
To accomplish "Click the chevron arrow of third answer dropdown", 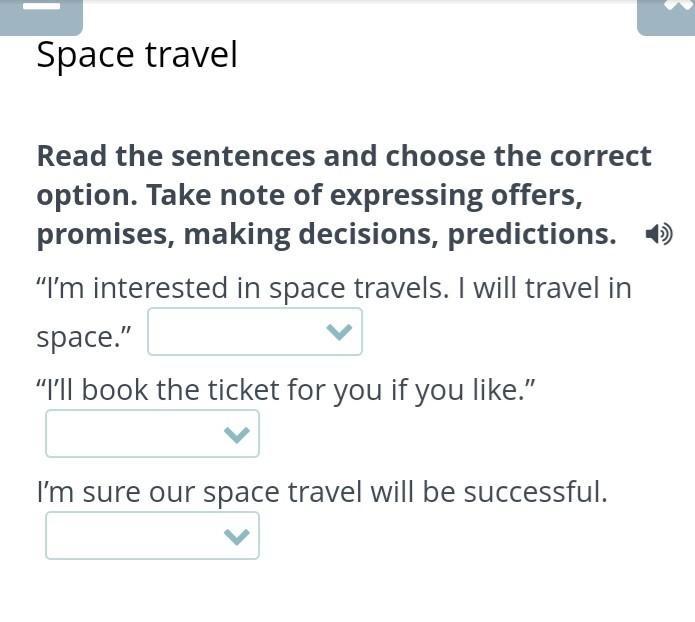I will (x=237, y=536).
